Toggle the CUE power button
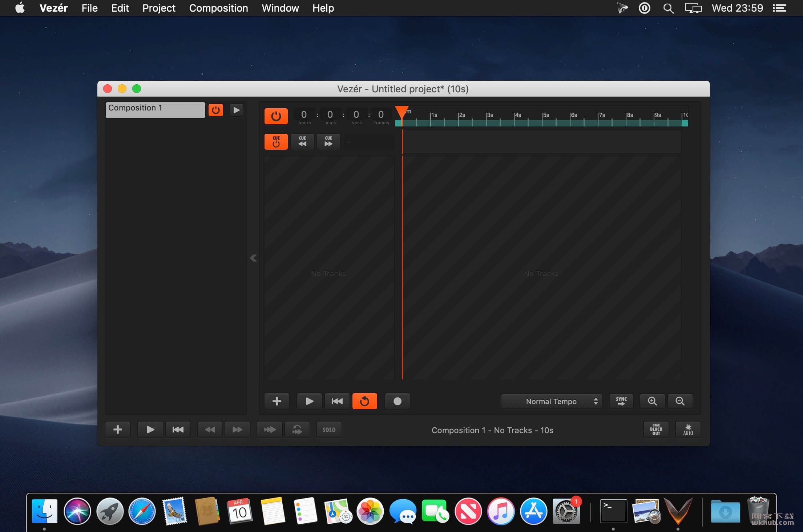This screenshot has width=803, height=532. (276, 141)
